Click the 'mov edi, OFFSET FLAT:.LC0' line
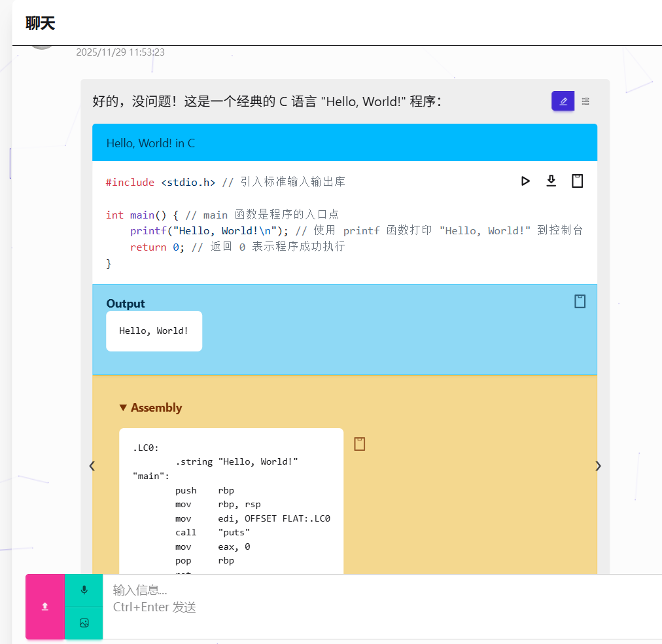 tap(253, 518)
